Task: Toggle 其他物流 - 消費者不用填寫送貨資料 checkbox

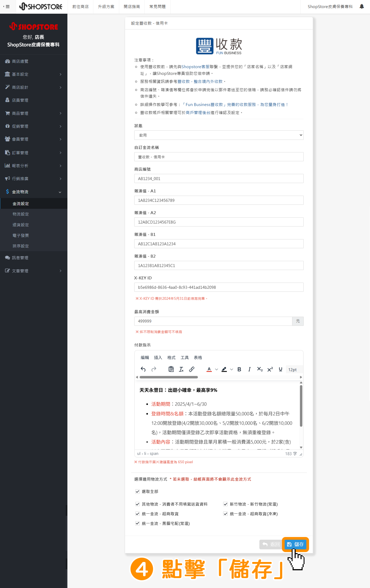Action: coord(137,504)
